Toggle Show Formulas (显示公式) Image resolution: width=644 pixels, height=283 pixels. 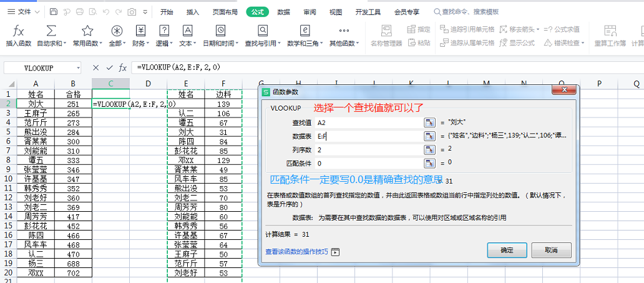tap(517, 42)
